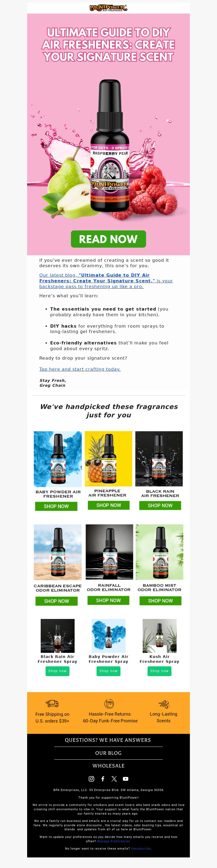Follow the 'Tap here and start crafting' link

tap(80, 369)
